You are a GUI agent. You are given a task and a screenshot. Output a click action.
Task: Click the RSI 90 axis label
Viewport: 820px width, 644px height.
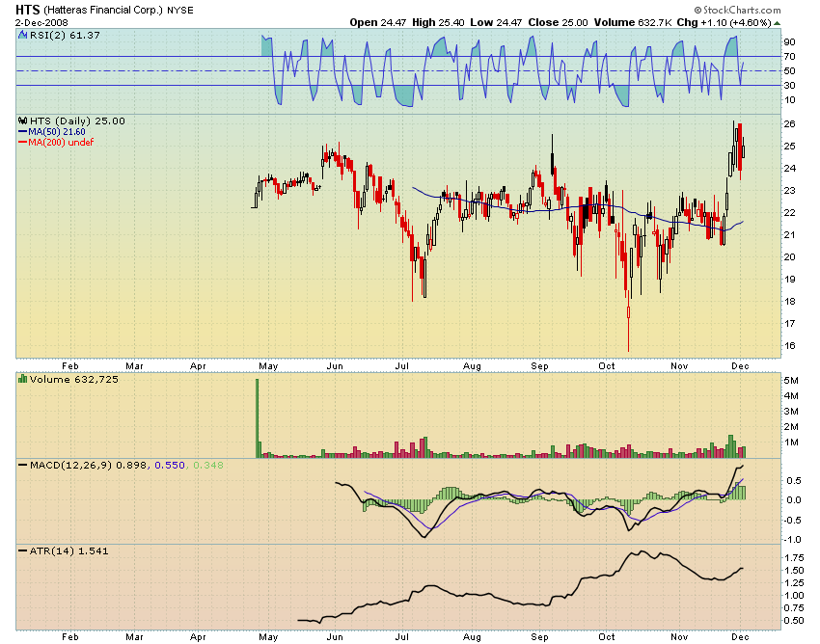[790, 41]
